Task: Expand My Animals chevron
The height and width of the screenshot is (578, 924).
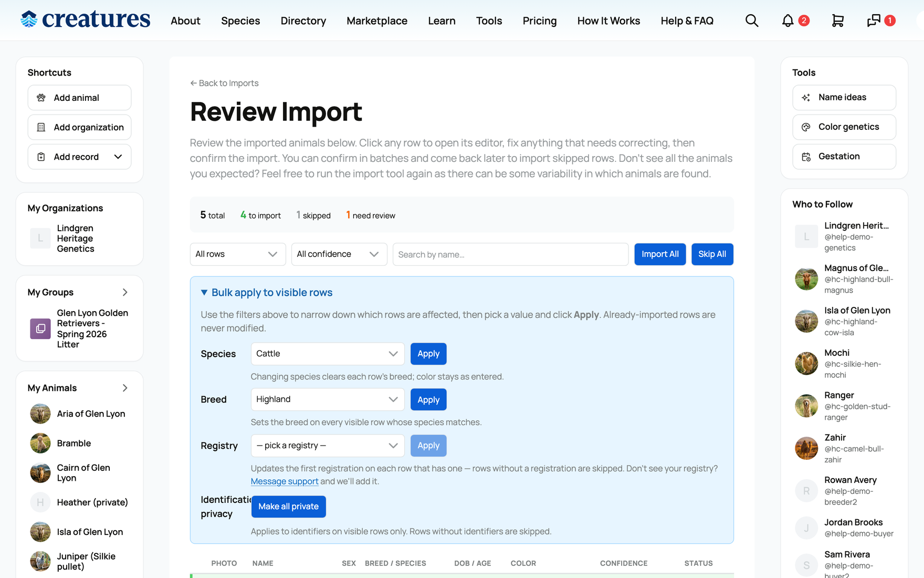Action: coord(125,388)
